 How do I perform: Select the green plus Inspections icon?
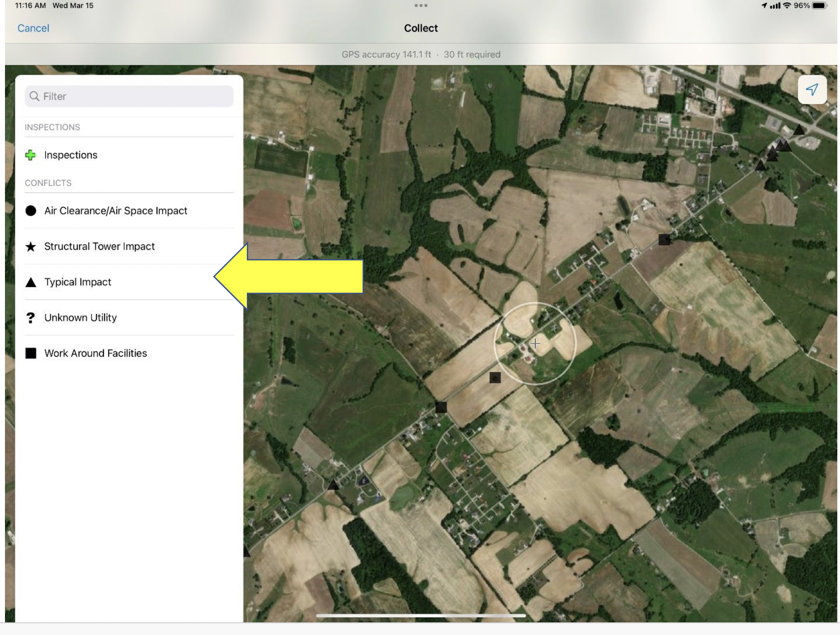click(x=30, y=155)
